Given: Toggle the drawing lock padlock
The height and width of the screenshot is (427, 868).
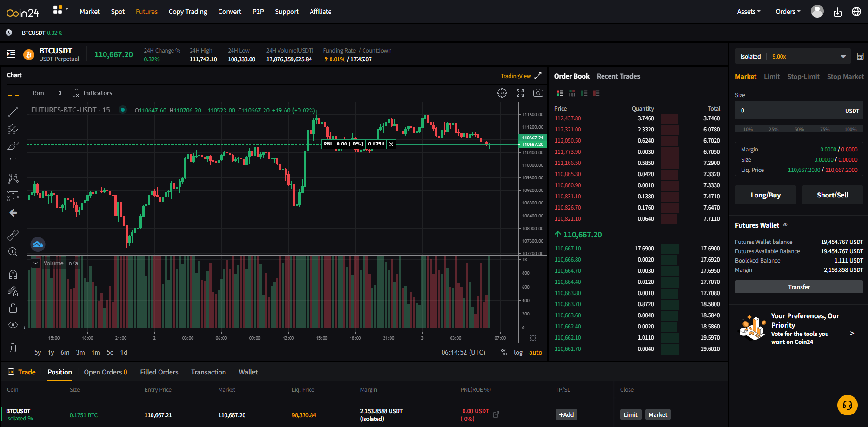Looking at the screenshot, I should (13, 308).
